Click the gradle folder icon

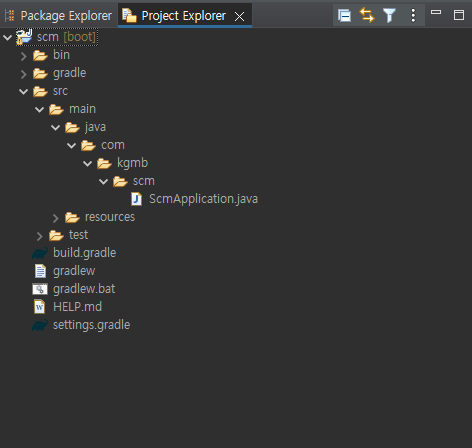pos(40,73)
